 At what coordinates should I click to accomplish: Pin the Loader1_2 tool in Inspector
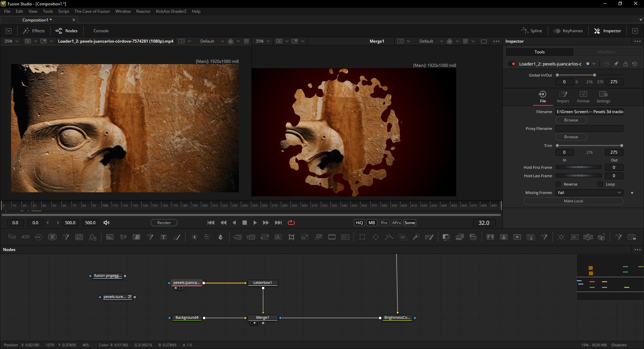616,64
